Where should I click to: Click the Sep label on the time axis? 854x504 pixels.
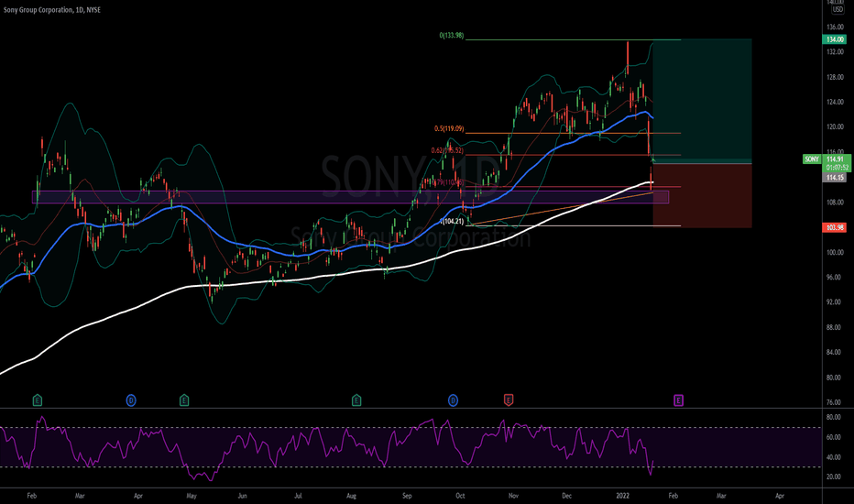point(407,496)
